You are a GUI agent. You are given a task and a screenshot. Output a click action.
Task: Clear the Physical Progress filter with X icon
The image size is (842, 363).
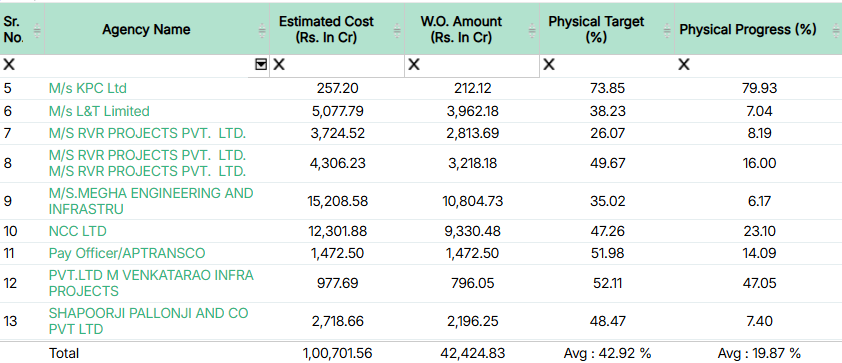[x=684, y=65]
